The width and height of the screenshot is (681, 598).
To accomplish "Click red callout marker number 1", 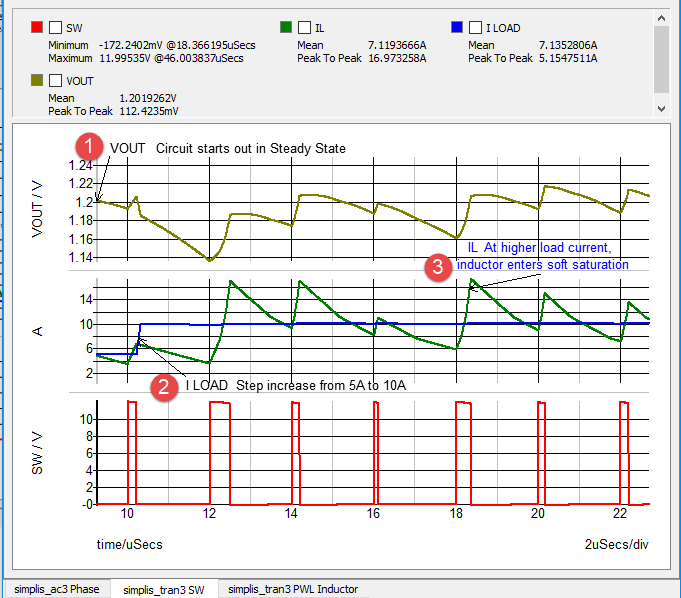I will (x=91, y=147).
